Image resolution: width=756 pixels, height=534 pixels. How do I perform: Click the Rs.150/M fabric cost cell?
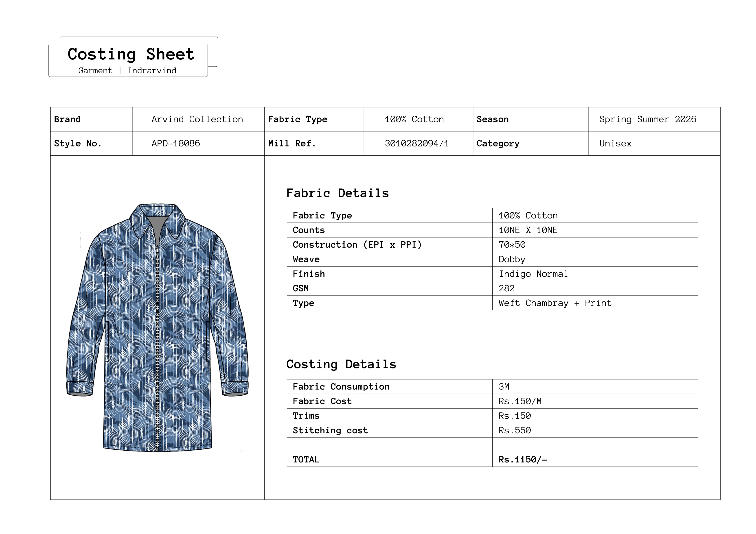pos(520,401)
